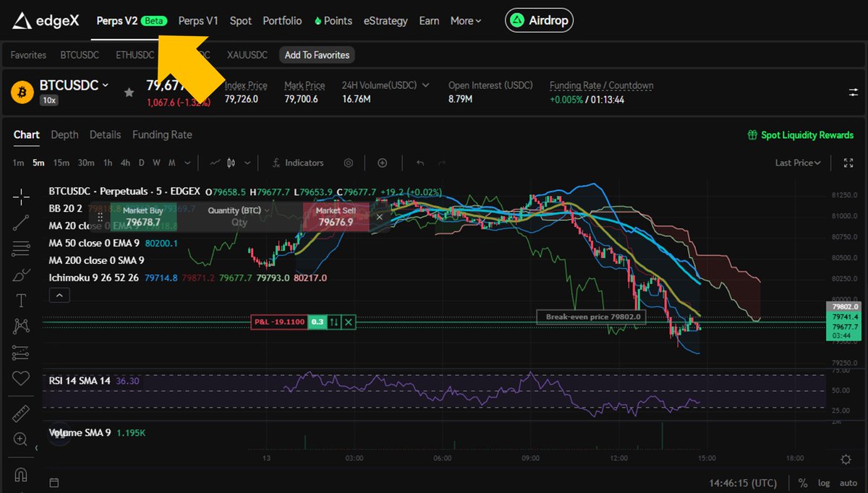The image size is (868, 493).
Task: Open the Funding Rate tab
Action: pos(162,134)
